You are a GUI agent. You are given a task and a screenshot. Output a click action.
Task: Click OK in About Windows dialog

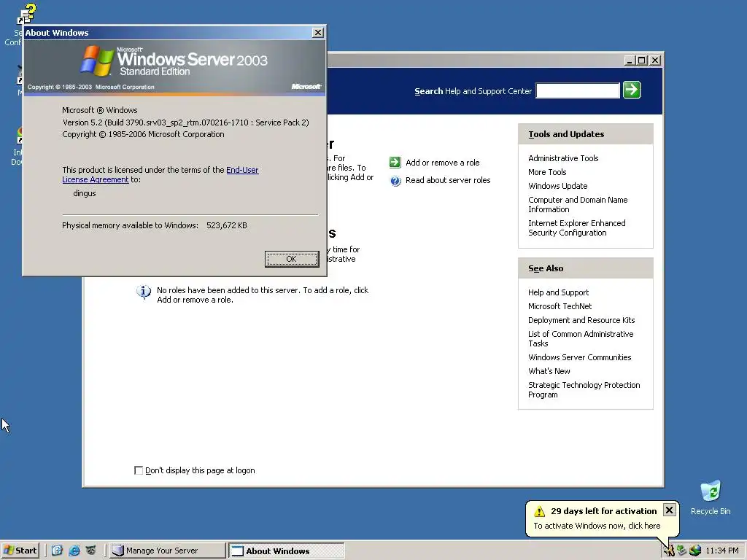[292, 259]
